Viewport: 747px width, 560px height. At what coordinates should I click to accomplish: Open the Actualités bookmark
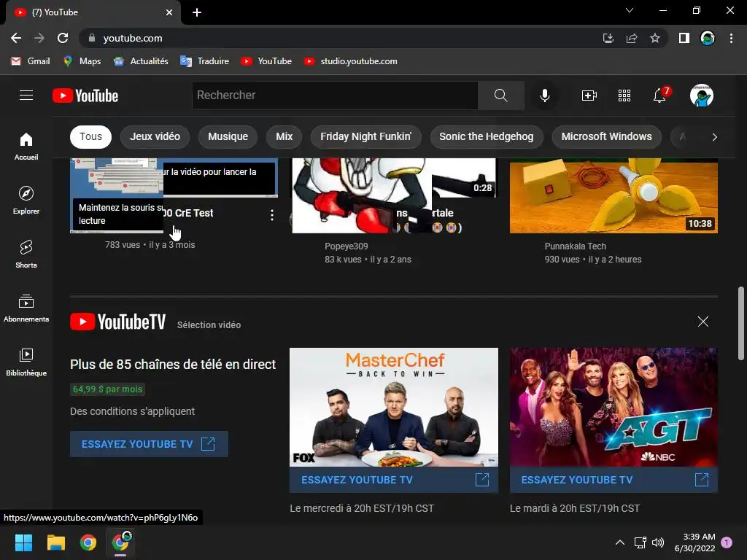click(x=141, y=61)
